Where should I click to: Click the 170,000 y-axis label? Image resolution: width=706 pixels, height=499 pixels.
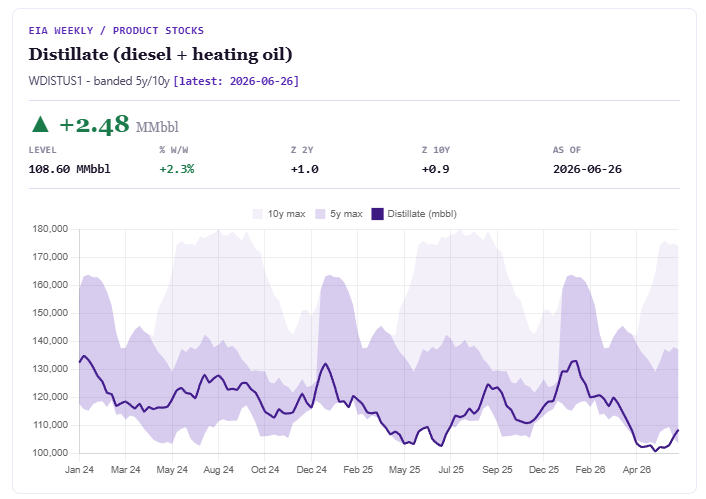[x=50, y=257]
